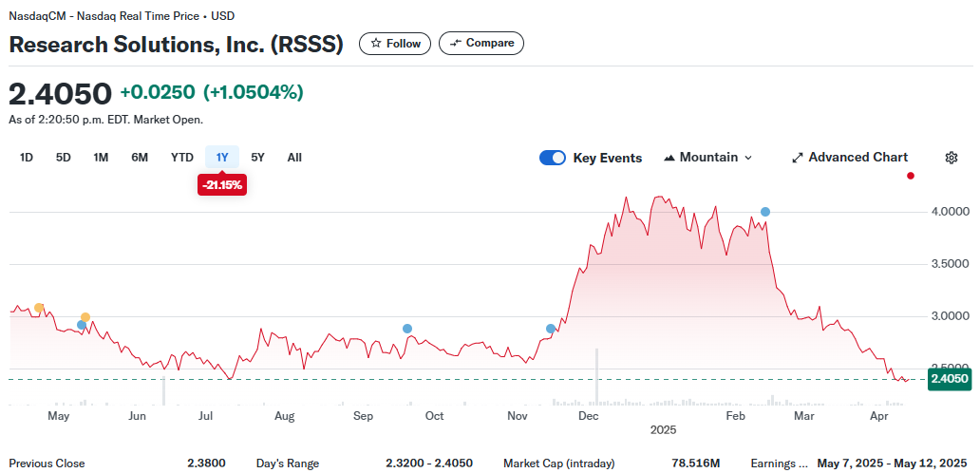This screenshot has height=473, width=980.
Task: Click the Market Cap (intraday) label
Action: click(558, 464)
